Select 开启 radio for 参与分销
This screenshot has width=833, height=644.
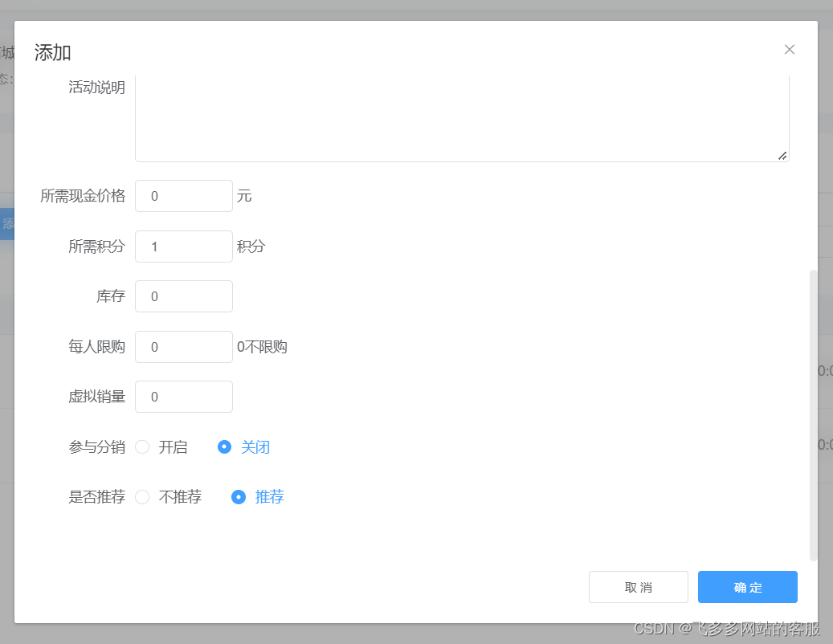[x=142, y=447]
